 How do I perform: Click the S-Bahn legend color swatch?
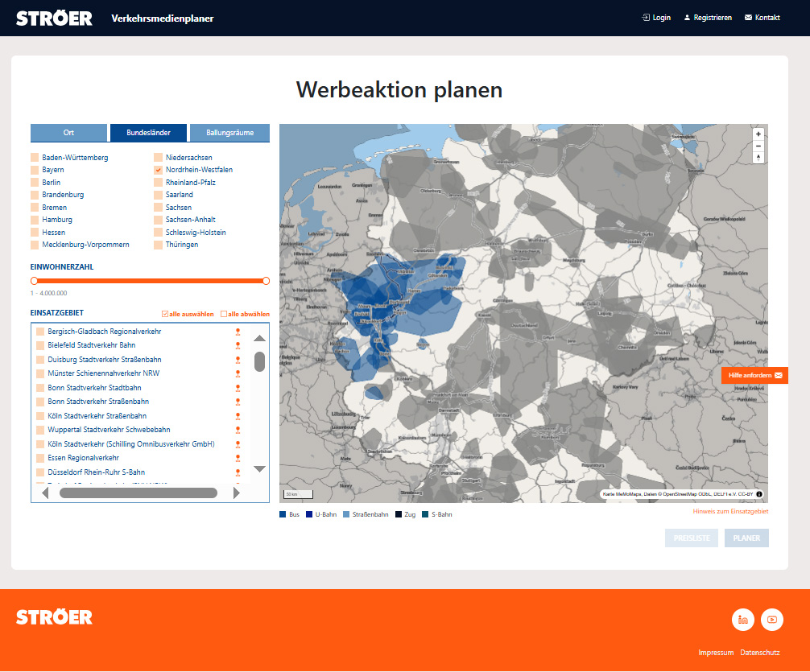tap(425, 514)
